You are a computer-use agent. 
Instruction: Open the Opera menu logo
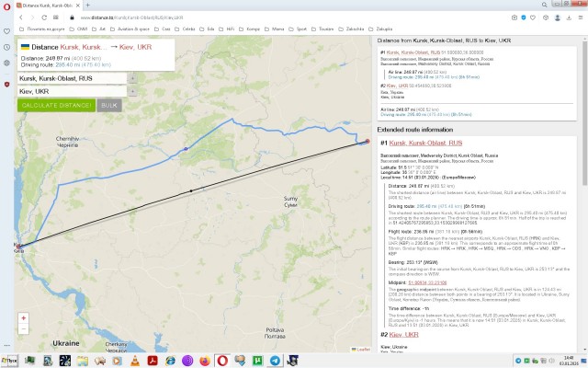[x=6, y=6]
